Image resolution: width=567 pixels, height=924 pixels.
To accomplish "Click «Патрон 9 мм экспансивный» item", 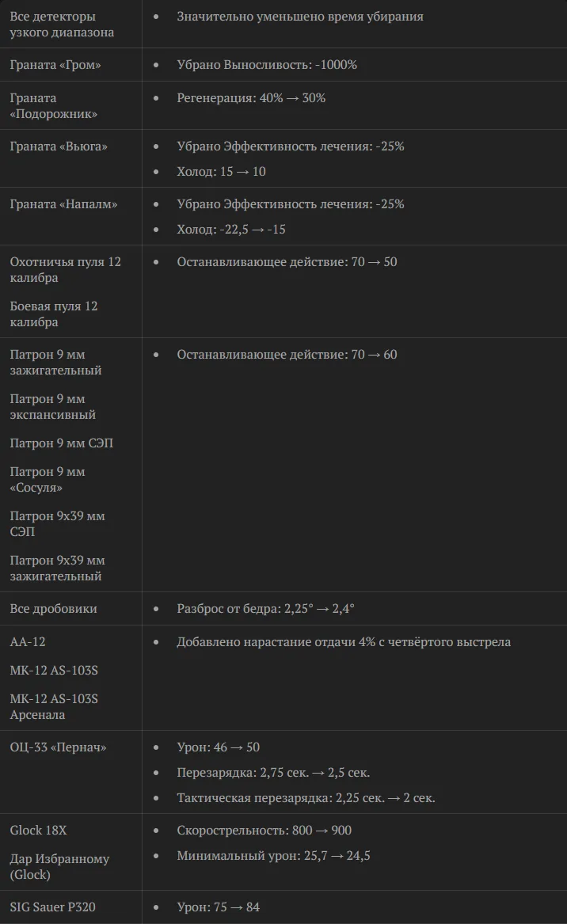I will 53,407.
